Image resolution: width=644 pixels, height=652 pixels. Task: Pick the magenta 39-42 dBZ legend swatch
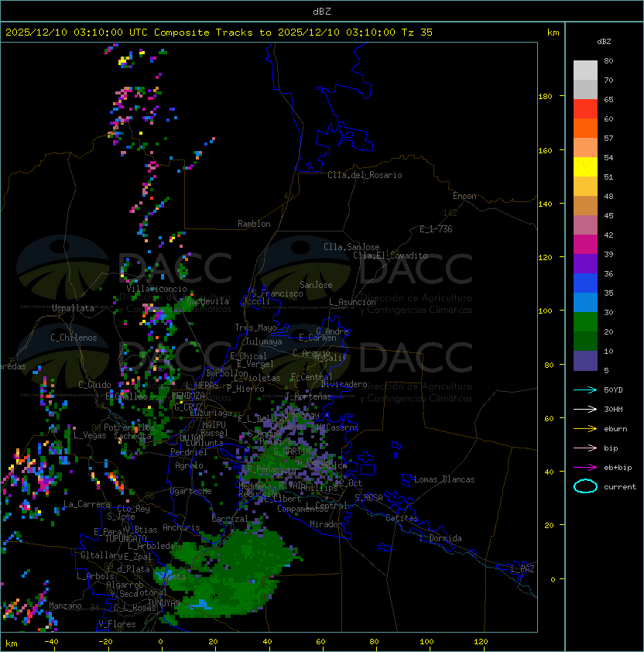pyautogui.click(x=585, y=245)
